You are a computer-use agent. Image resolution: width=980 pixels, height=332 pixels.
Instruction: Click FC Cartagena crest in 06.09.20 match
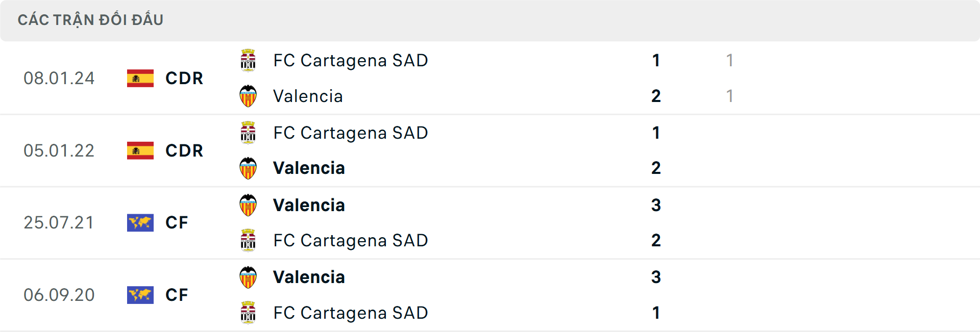point(248,313)
